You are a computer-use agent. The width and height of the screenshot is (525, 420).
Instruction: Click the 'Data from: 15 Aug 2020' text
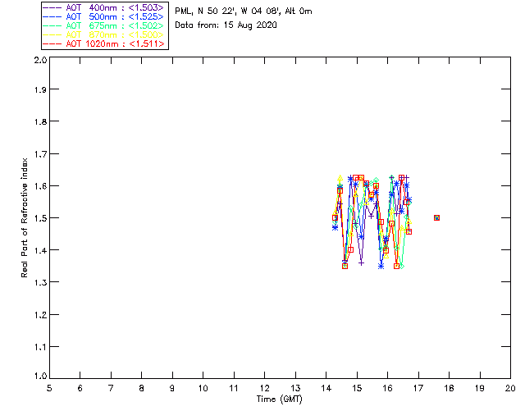(x=226, y=25)
